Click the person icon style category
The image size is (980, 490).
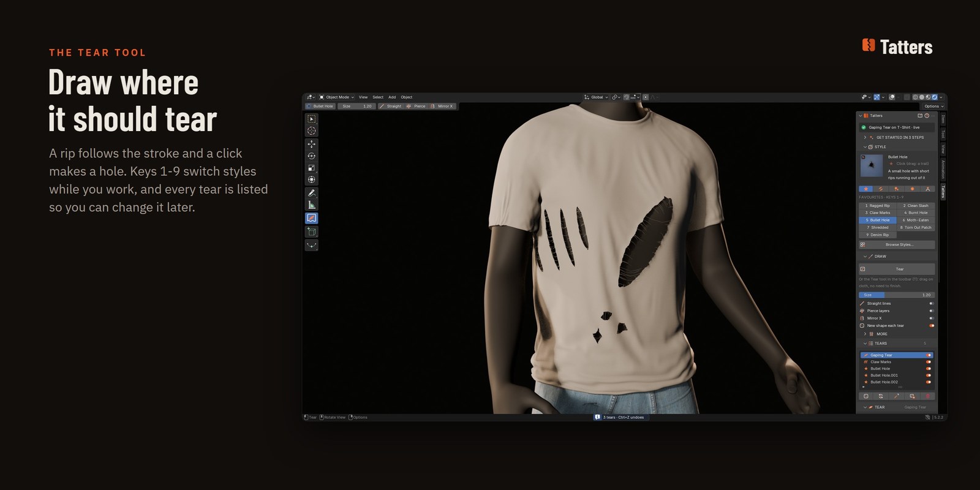pyautogui.click(x=927, y=189)
